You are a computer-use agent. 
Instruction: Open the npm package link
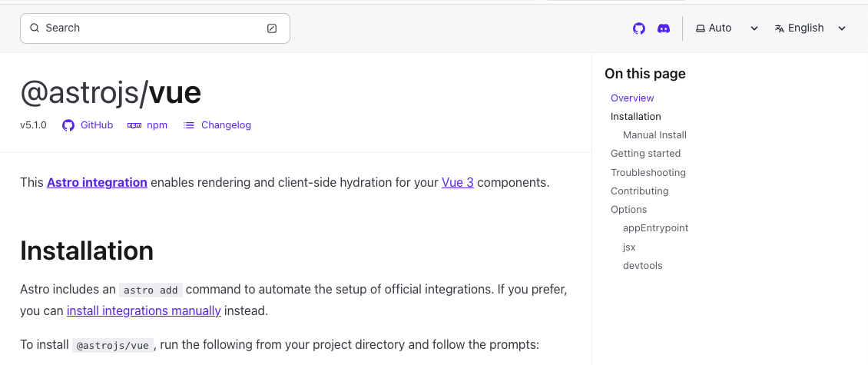147,125
